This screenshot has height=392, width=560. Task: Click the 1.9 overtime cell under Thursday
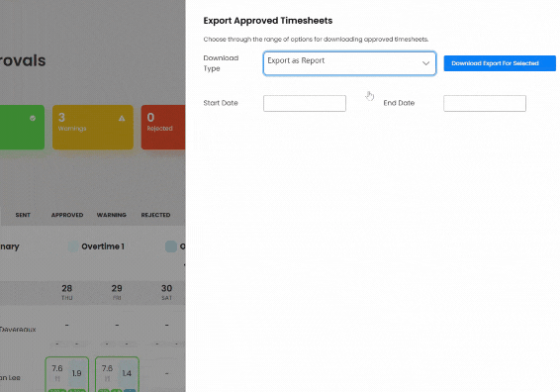pyautogui.click(x=77, y=373)
